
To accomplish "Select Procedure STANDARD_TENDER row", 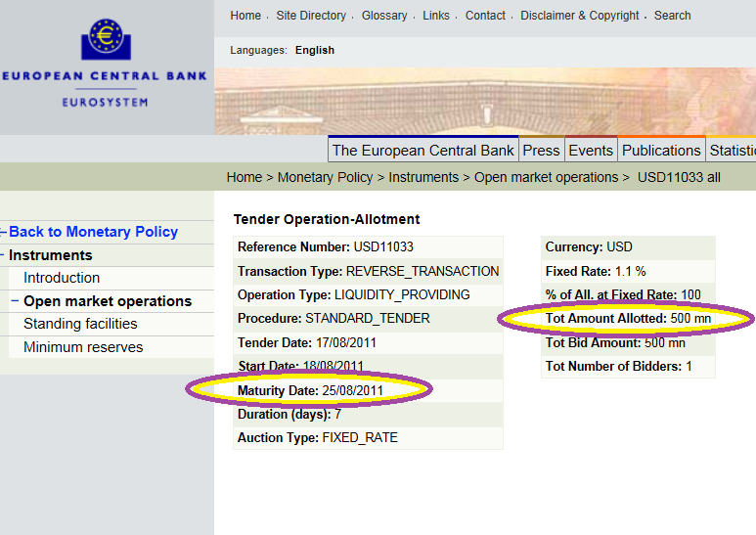I will (x=368, y=319).
